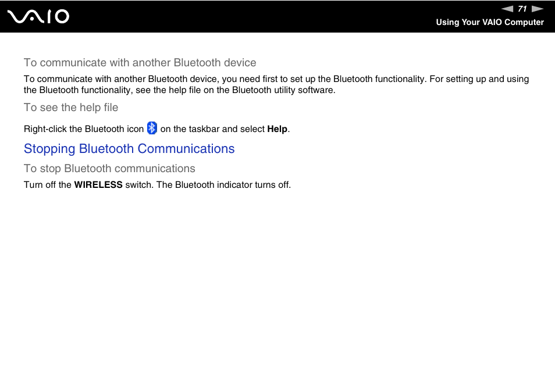Click the blue Bluetooth icon
Screen dimensions: 555x392
152,128
